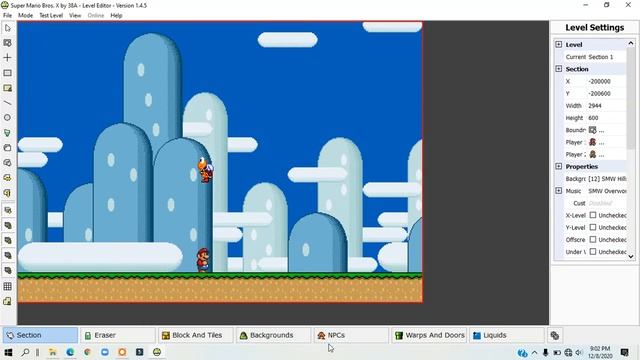Switch to the Block And Tiles tab

tap(196, 336)
